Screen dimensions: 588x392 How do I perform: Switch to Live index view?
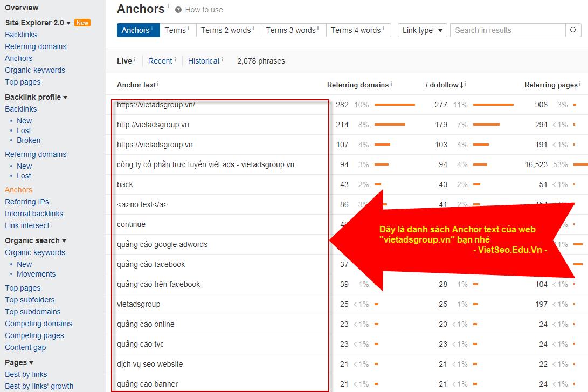124,61
